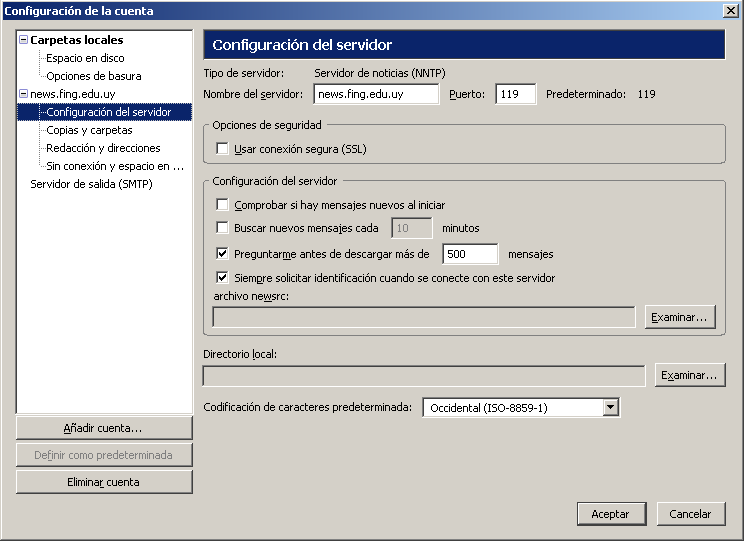Open Espacio en disco settings

[85, 58]
